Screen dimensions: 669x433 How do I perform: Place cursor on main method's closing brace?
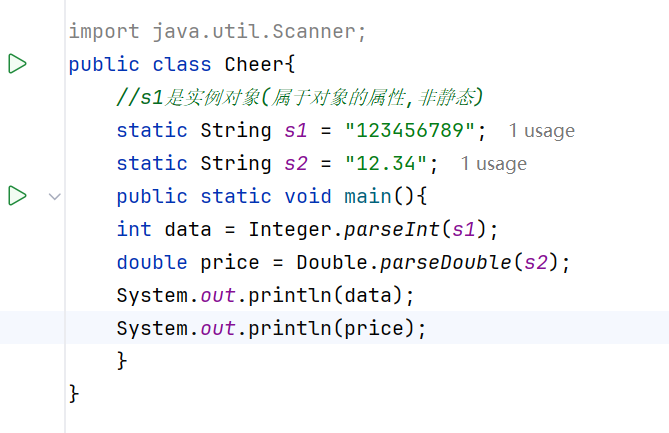pyautogui.click(x=122, y=361)
